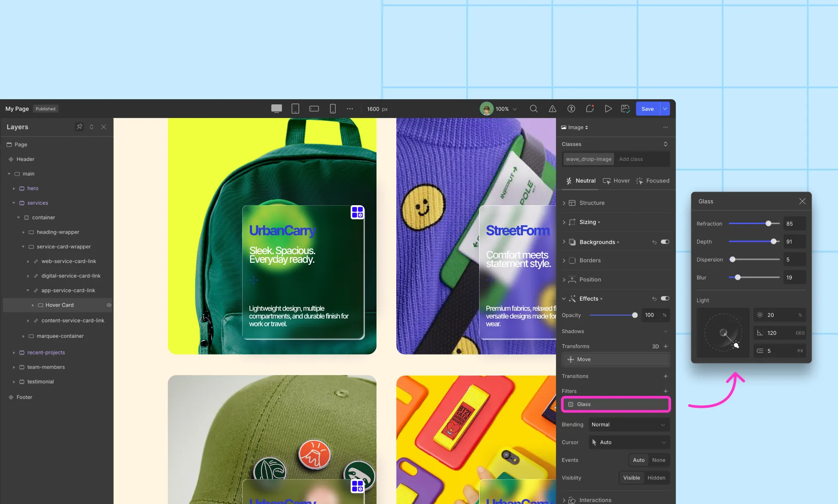Select the desktop breakpoint icon

(x=276, y=109)
